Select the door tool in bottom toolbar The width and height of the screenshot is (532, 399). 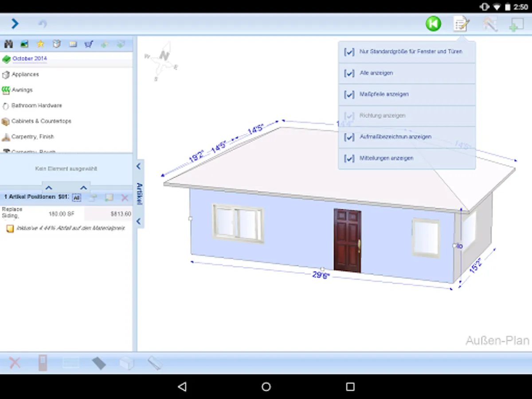pyautogui.click(x=43, y=363)
